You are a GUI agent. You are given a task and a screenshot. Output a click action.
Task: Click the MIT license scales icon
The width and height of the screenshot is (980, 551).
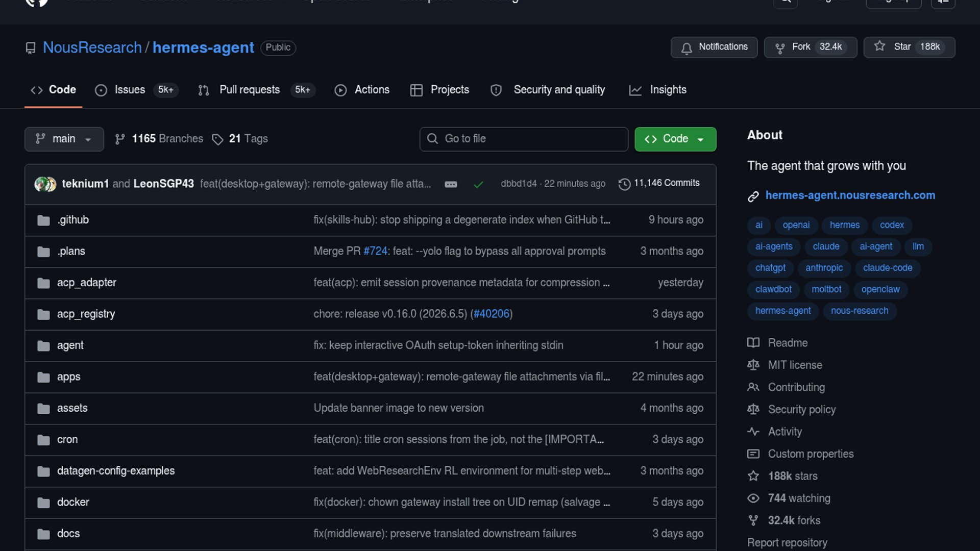(753, 365)
